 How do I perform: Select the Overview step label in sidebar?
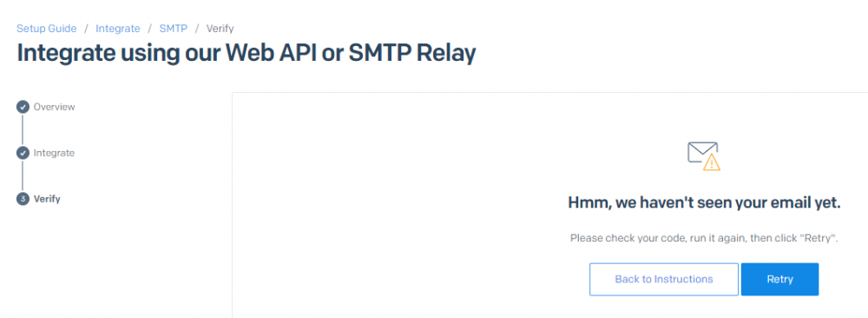[54, 107]
